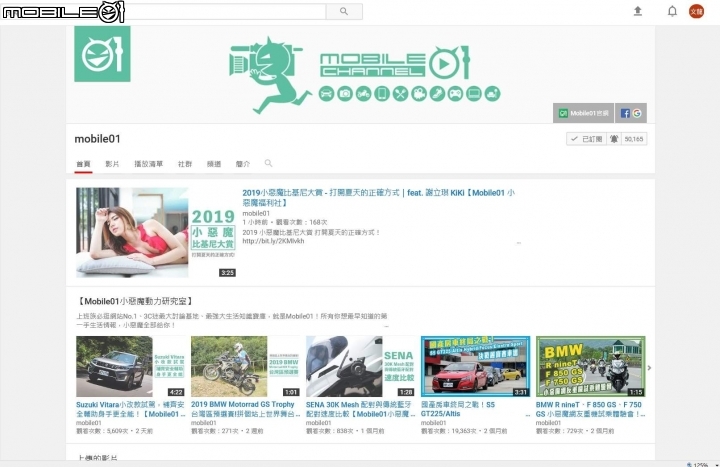Click the game controller icon in banner
Image resolution: width=720 pixels, height=467 pixels.
point(455,94)
